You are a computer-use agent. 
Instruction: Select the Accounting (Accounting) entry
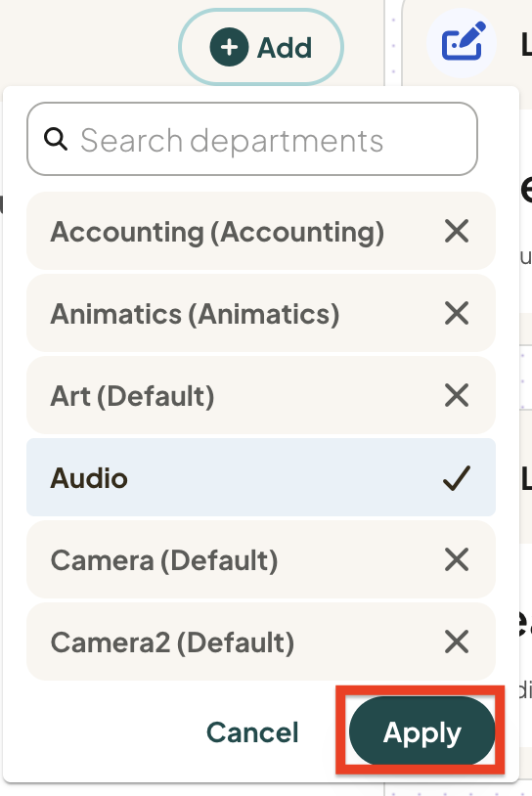261,231
